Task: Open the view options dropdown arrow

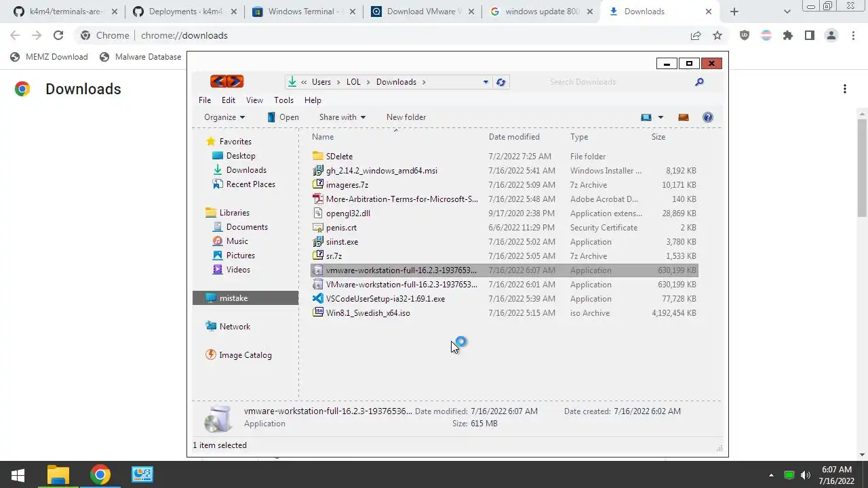Action: click(x=660, y=117)
